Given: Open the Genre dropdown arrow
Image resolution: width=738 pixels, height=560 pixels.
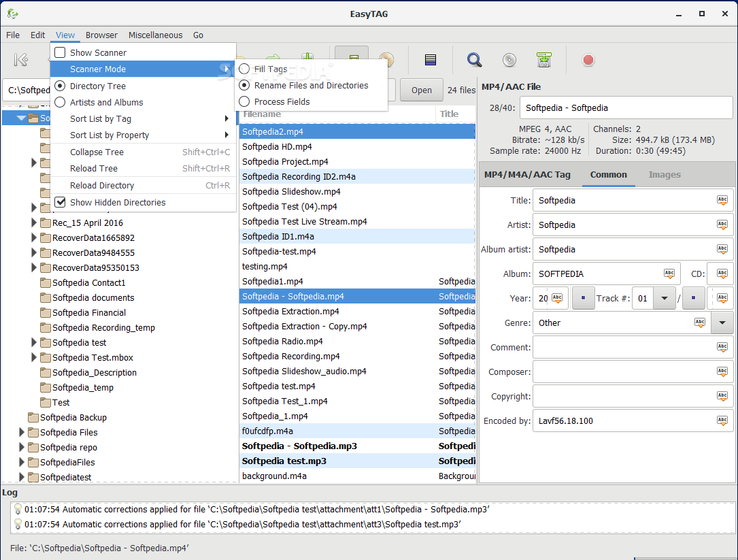Looking at the screenshot, I should [722, 323].
